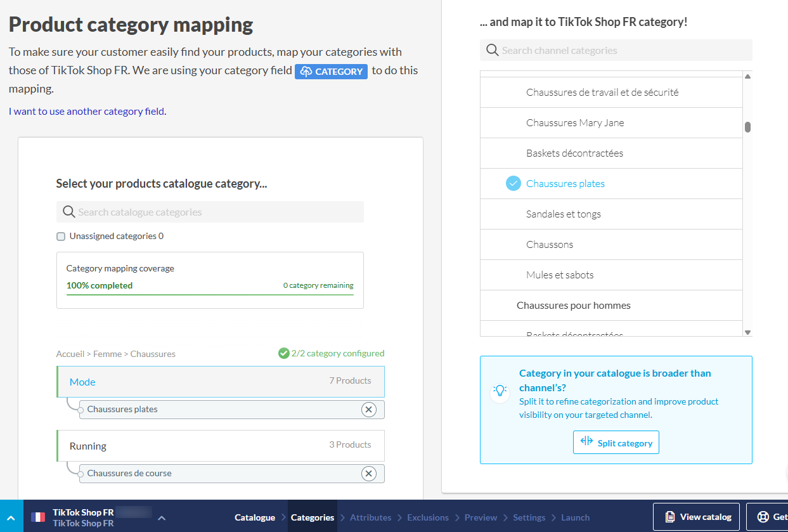Remove the Chaussures de course mapping
The image size is (788, 532).
point(368,474)
